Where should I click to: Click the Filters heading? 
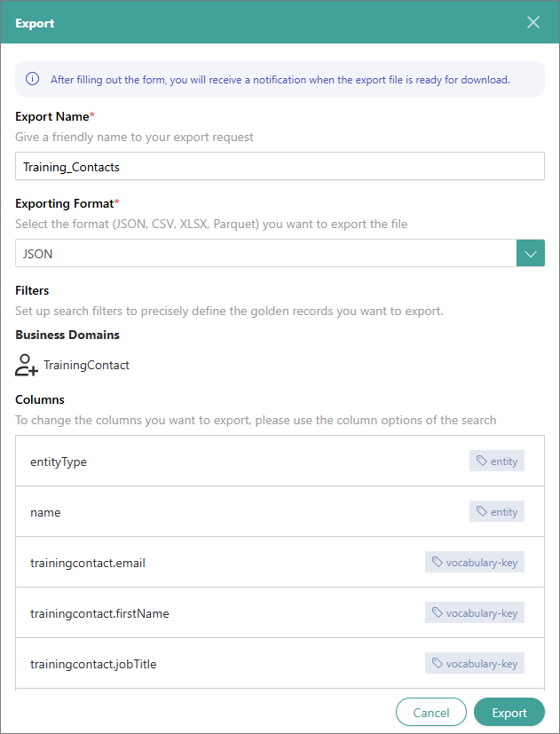pyautogui.click(x=32, y=291)
